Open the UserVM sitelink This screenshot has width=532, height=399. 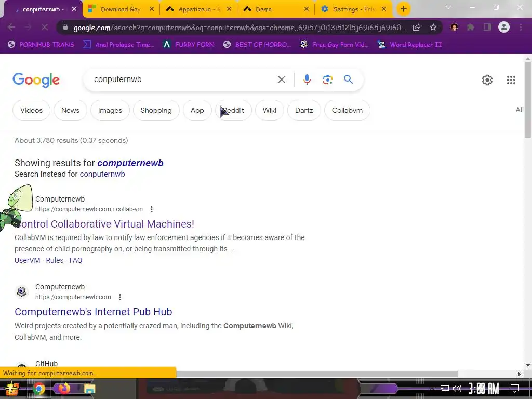point(27,260)
